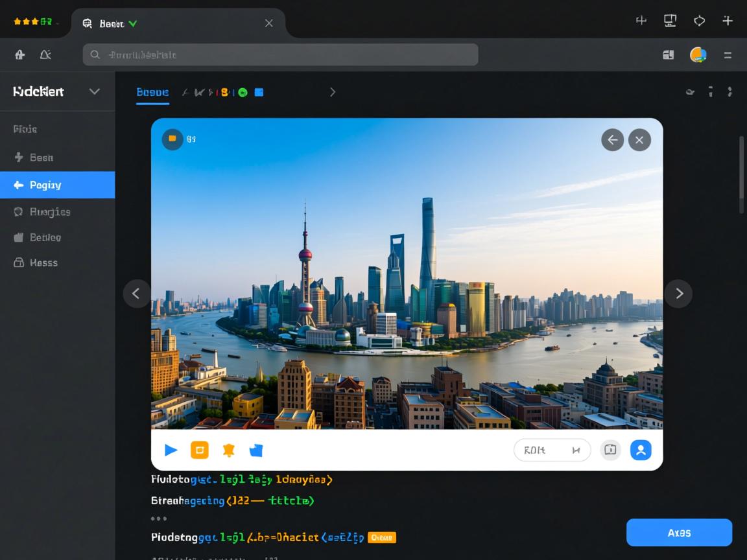Expand the breadcrumb chevron in tab row

click(333, 92)
